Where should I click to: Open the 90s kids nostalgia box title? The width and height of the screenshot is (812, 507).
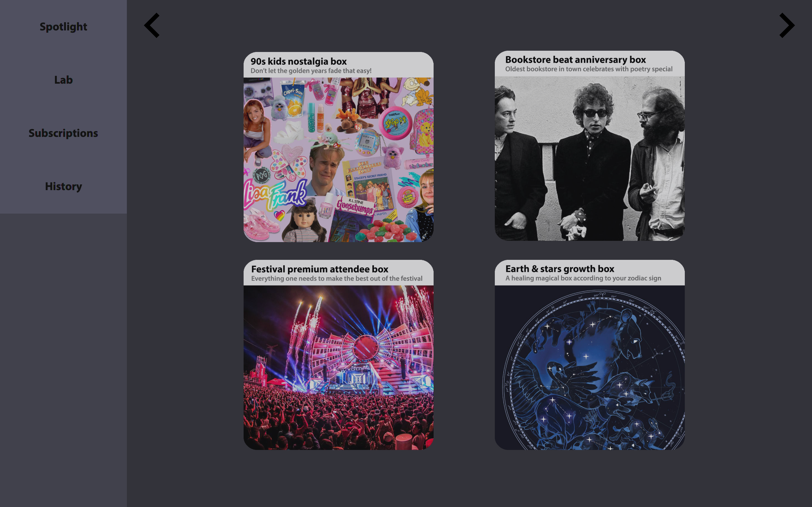coord(298,61)
